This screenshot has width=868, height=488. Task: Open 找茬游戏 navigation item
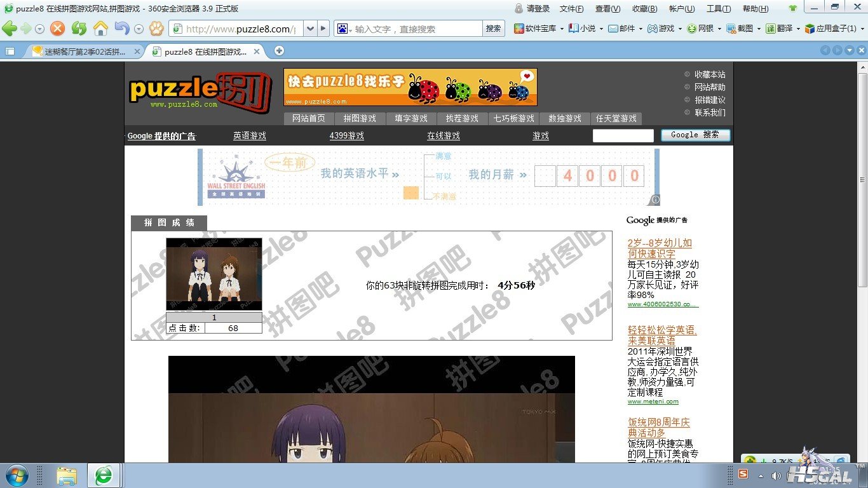462,119
